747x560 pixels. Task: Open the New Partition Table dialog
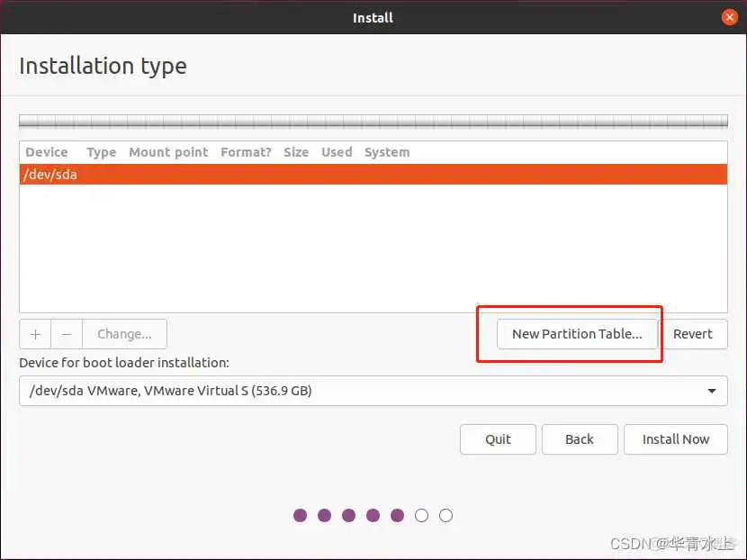point(577,333)
